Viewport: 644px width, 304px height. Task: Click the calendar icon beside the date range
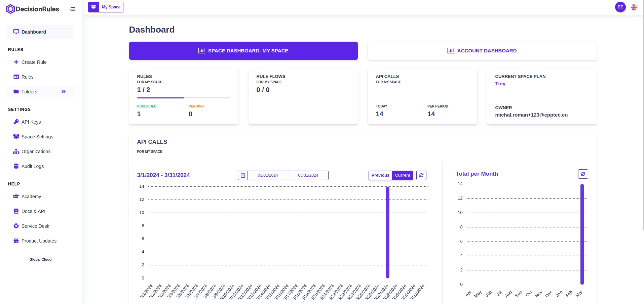click(243, 175)
